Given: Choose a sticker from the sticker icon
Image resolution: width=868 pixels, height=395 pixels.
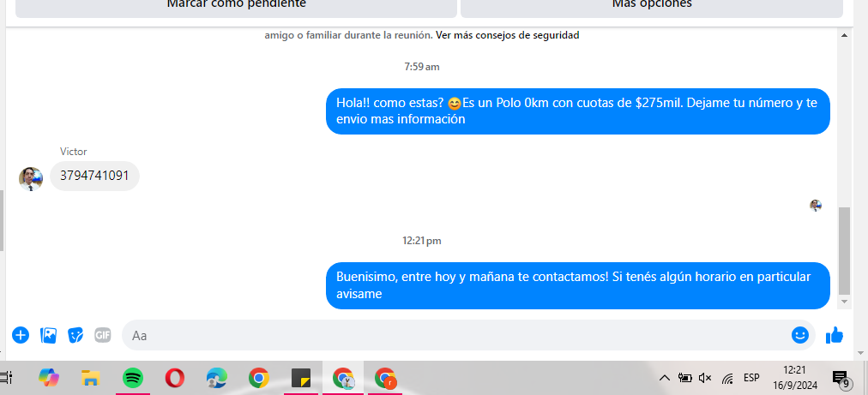Looking at the screenshot, I should point(75,335).
